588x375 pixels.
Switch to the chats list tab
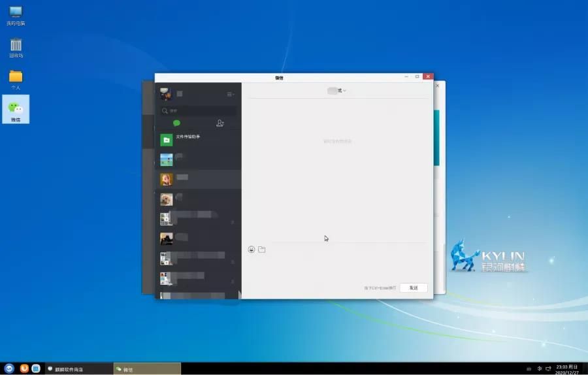tap(176, 123)
